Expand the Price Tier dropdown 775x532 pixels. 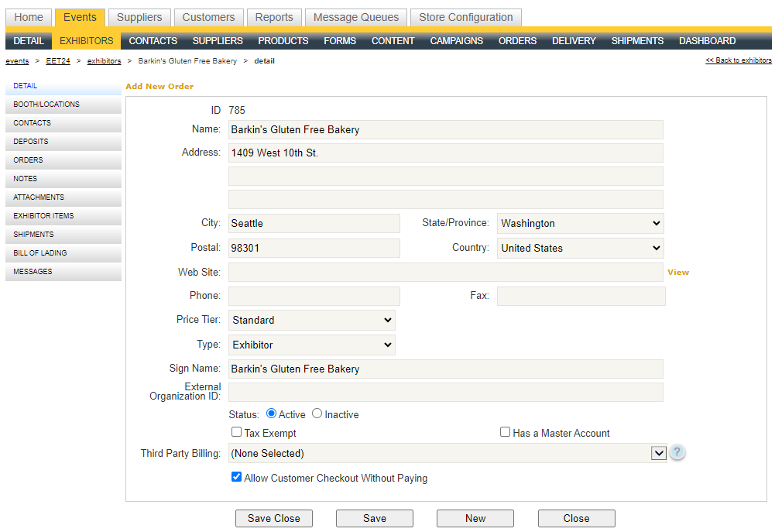point(311,320)
